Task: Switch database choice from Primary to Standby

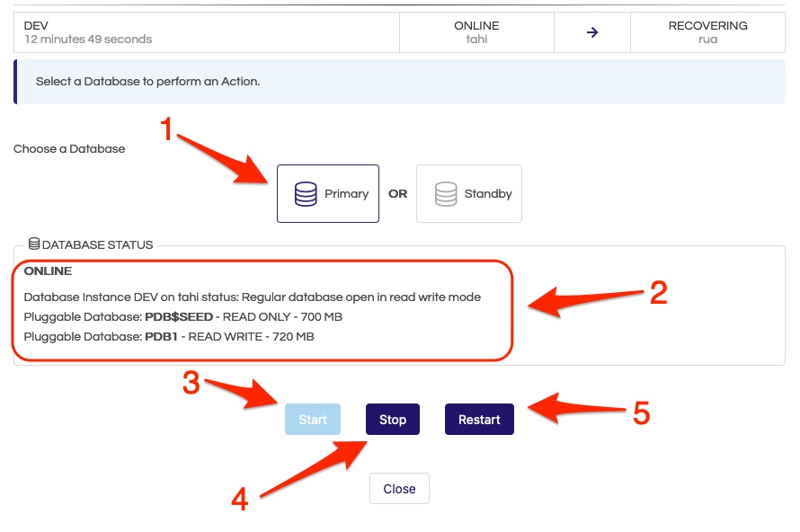Action: coord(468,193)
